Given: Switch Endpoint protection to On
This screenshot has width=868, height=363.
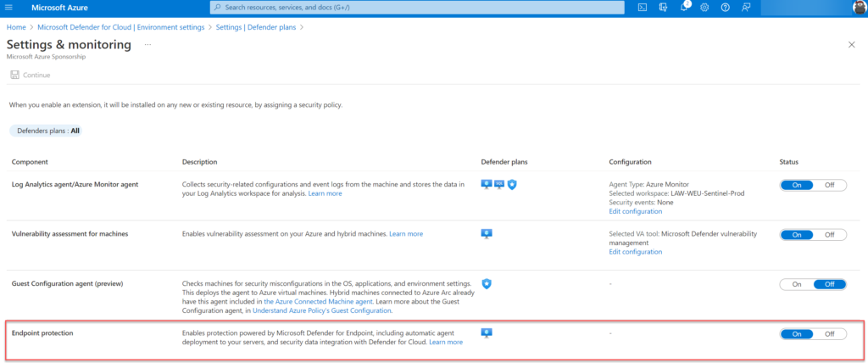Looking at the screenshot, I should click(x=797, y=333).
